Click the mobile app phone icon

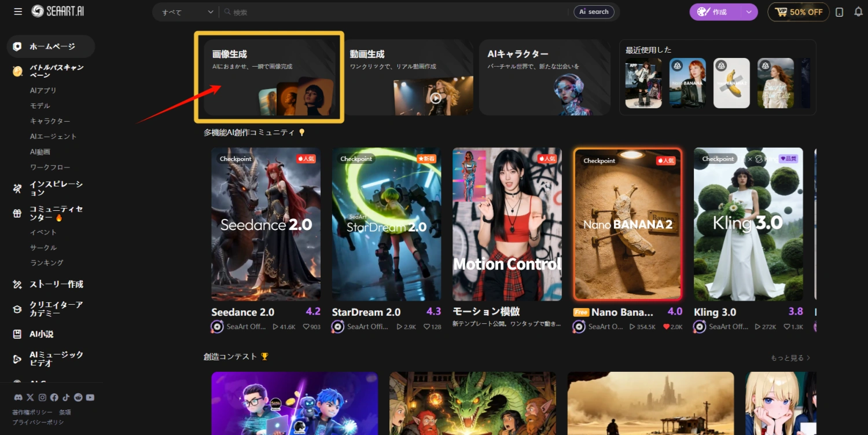pos(840,12)
